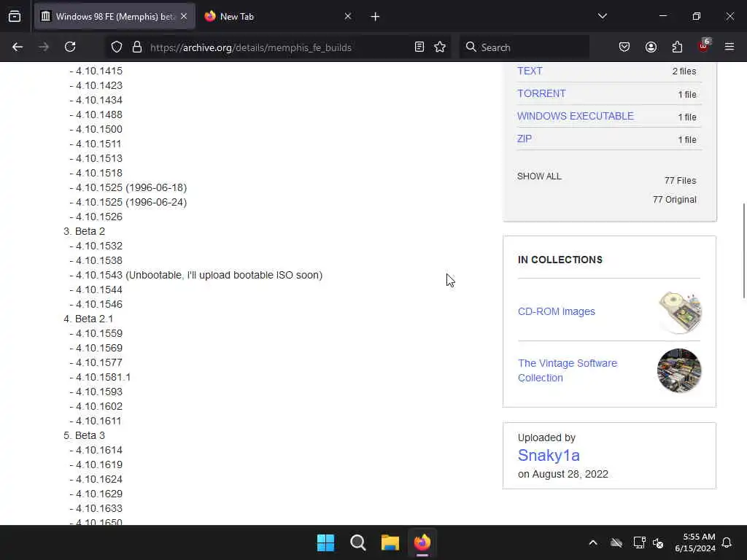Open the uBlock Origin extension icon
The image size is (747, 560).
coord(704,46)
